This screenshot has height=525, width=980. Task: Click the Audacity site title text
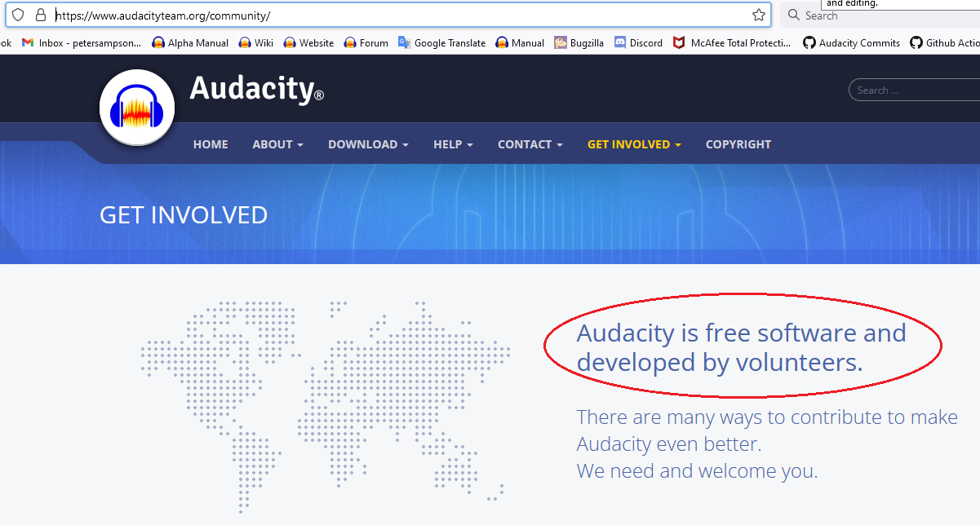point(257,88)
